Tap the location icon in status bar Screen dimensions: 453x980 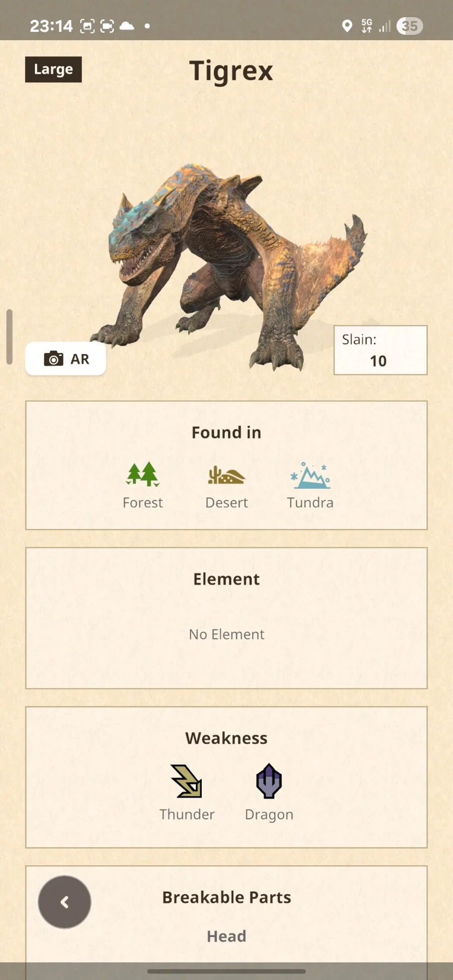point(347,26)
